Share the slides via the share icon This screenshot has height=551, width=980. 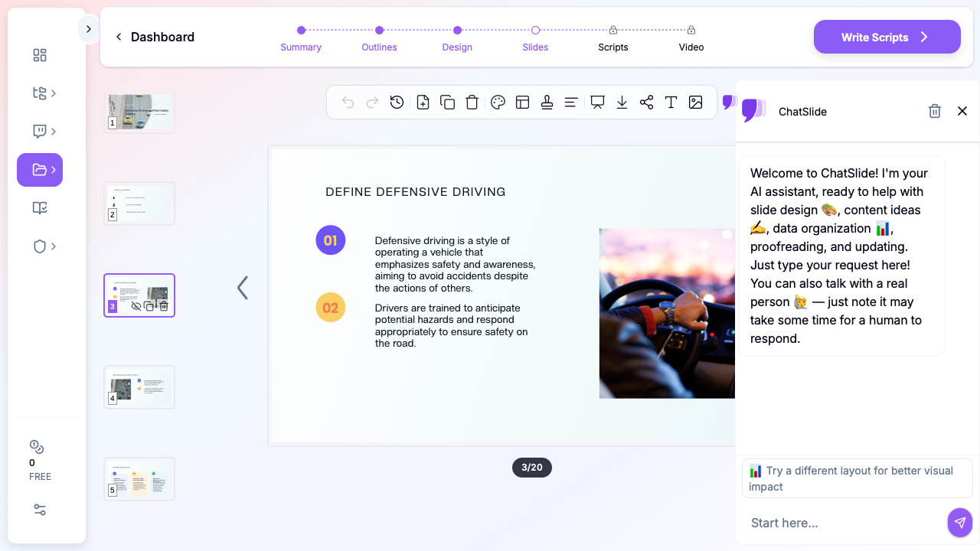click(x=646, y=103)
